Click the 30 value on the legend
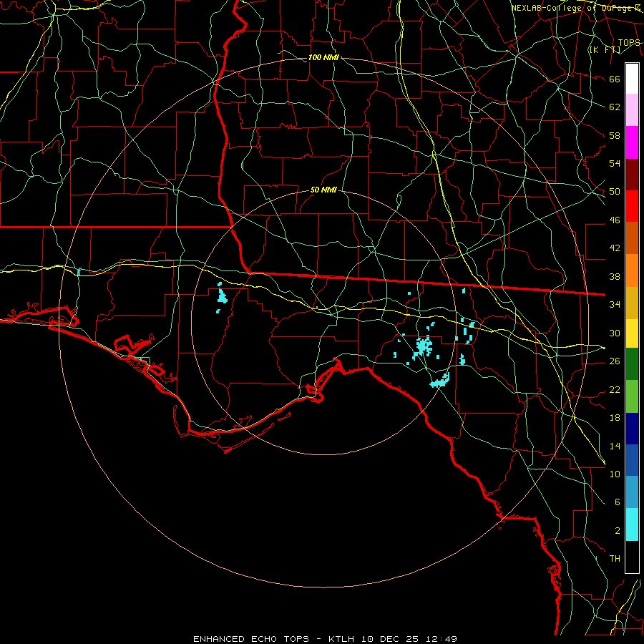644x644 pixels. click(615, 333)
